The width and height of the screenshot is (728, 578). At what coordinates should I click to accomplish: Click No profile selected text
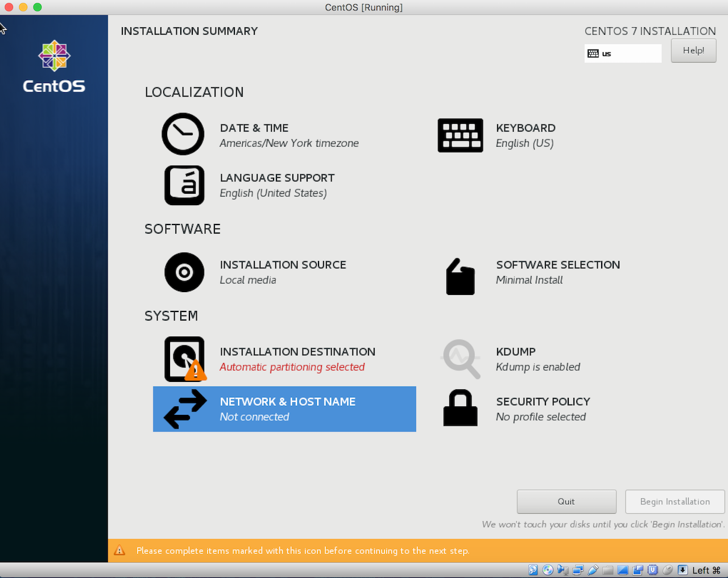point(541,417)
